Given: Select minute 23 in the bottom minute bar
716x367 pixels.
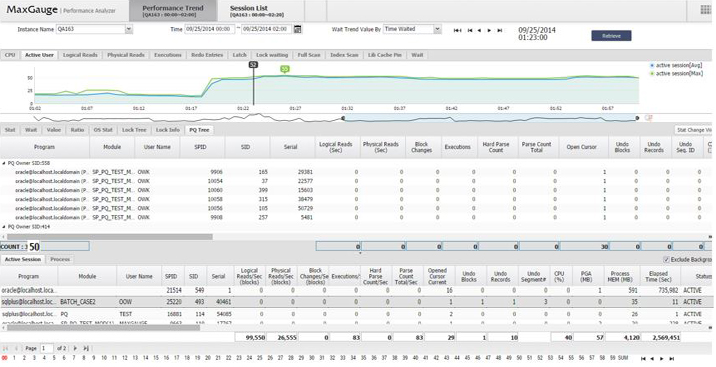Looking at the screenshot, I should click(239, 358).
